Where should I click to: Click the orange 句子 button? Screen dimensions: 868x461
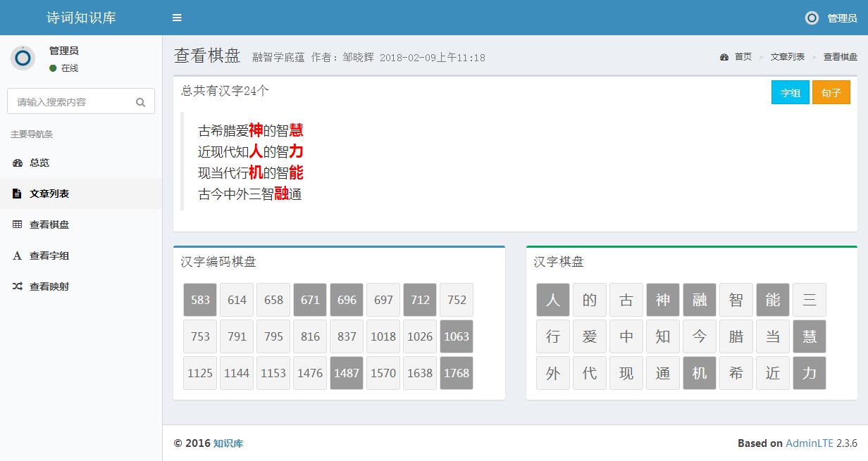pyautogui.click(x=831, y=92)
